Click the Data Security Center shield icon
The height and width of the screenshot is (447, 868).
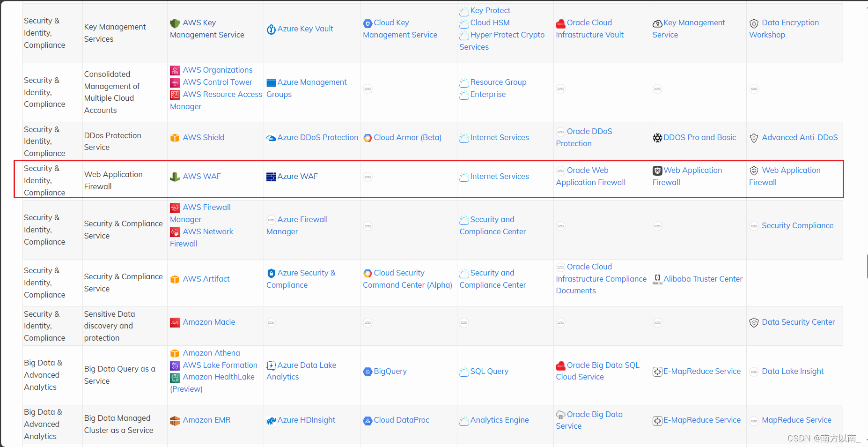tap(754, 323)
